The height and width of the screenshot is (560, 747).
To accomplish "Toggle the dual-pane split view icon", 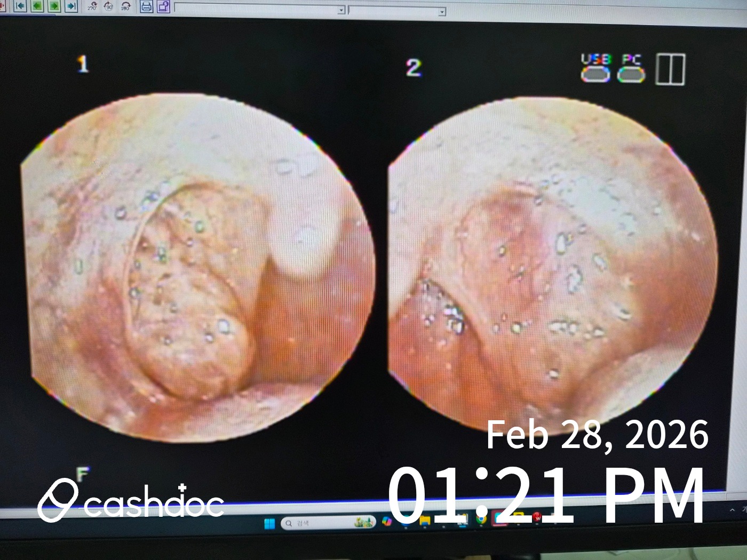I will tap(670, 69).
